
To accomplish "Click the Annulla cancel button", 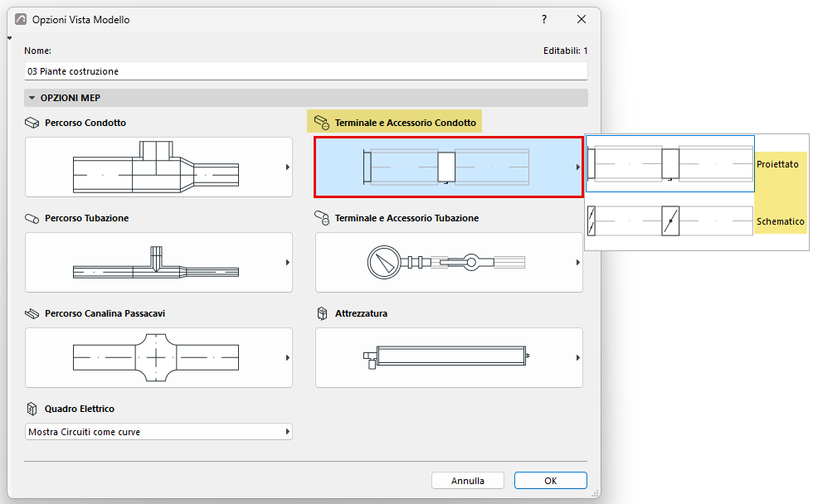I will point(468,481).
